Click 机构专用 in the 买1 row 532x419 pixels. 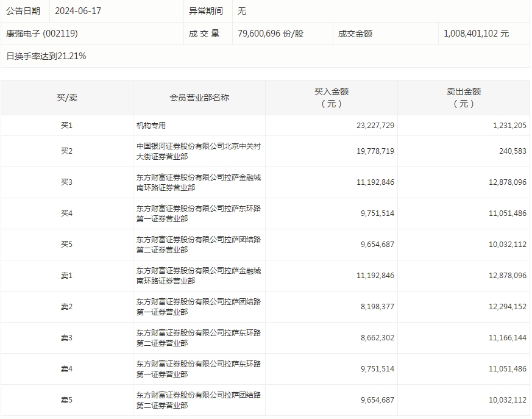point(151,125)
